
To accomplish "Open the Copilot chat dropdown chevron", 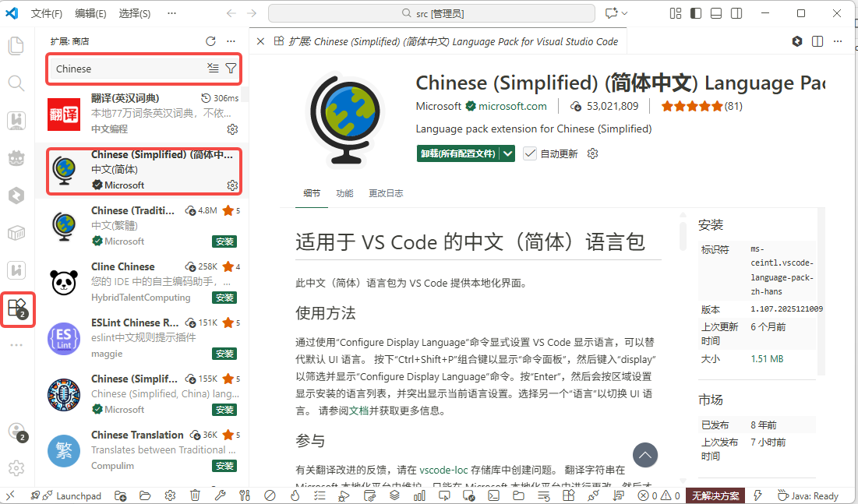I will pyautogui.click(x=625, y=13).
